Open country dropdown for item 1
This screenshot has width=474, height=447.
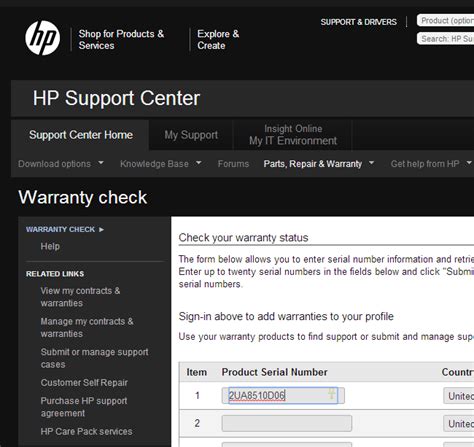click(458, 396)
